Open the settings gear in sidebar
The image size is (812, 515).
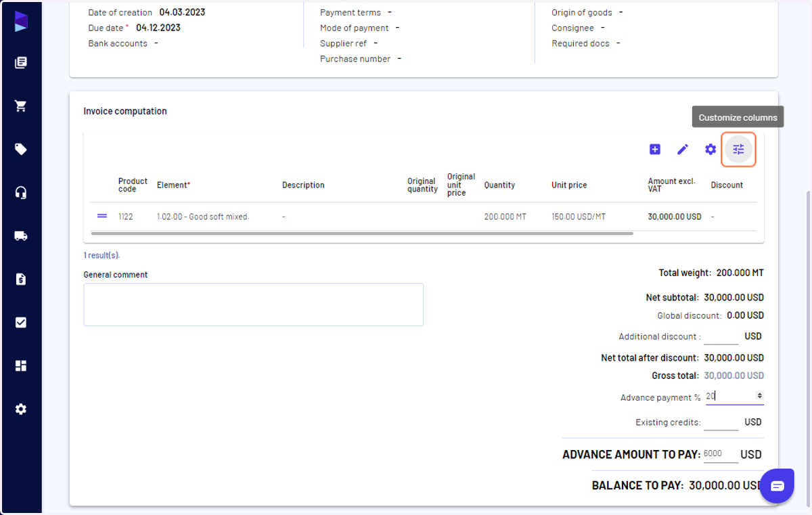point(21,409)
